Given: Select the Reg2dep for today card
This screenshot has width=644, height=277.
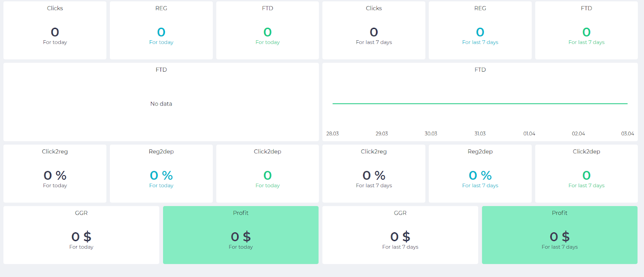Looking at the screenshot, I should (161, 174).
